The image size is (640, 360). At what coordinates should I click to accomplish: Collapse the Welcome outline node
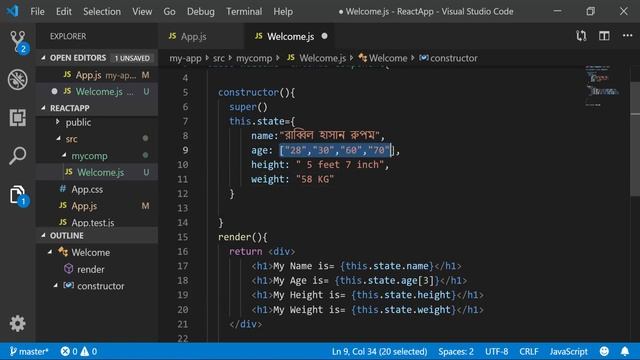tap(50, 252)
